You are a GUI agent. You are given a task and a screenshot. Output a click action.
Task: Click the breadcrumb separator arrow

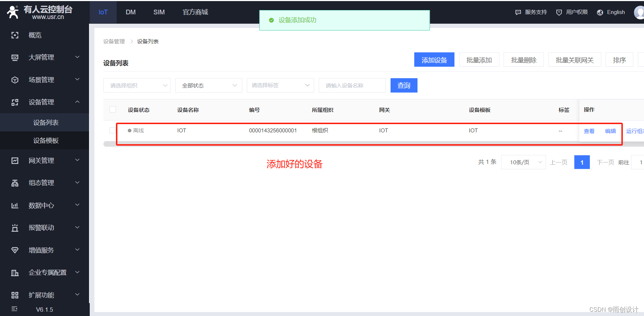pyautogui.click(x=131, y=42)
